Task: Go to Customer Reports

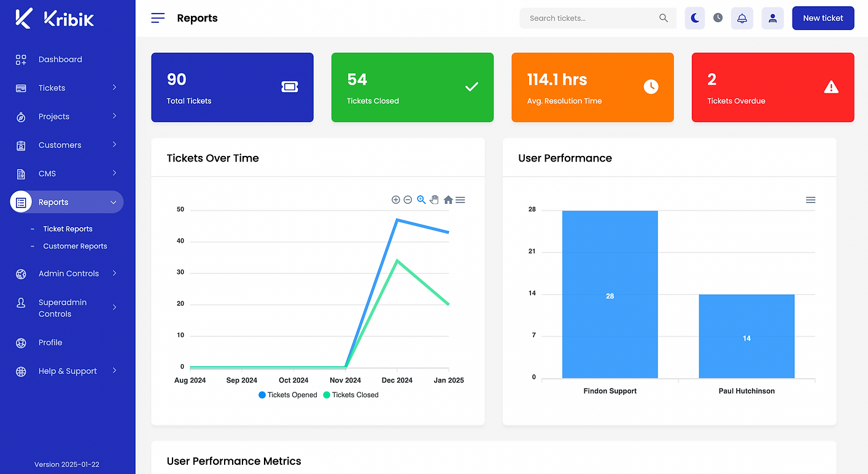Action: 75,246
